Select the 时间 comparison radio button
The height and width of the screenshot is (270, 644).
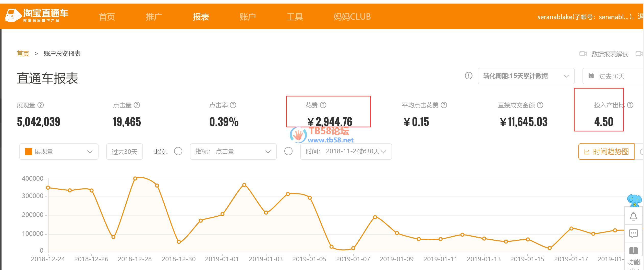click(x=288, y=151)
